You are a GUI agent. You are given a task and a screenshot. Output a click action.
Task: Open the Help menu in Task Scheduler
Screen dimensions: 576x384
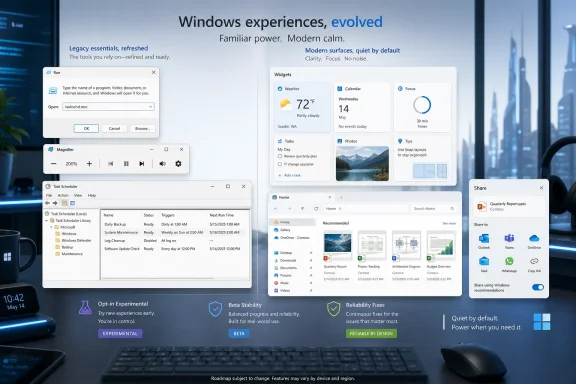coord(92,195)
